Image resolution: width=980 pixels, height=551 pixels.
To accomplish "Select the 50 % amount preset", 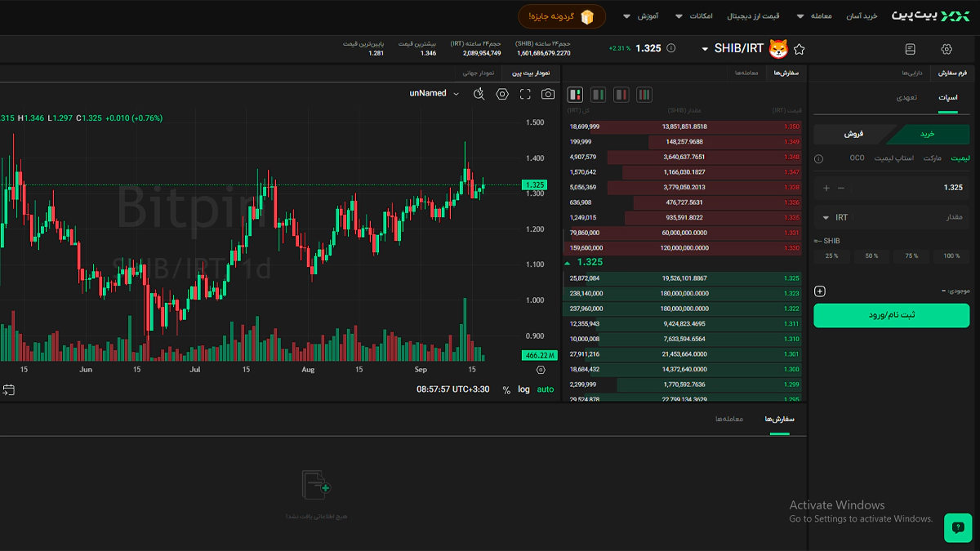I will click(x=871, y=256).
